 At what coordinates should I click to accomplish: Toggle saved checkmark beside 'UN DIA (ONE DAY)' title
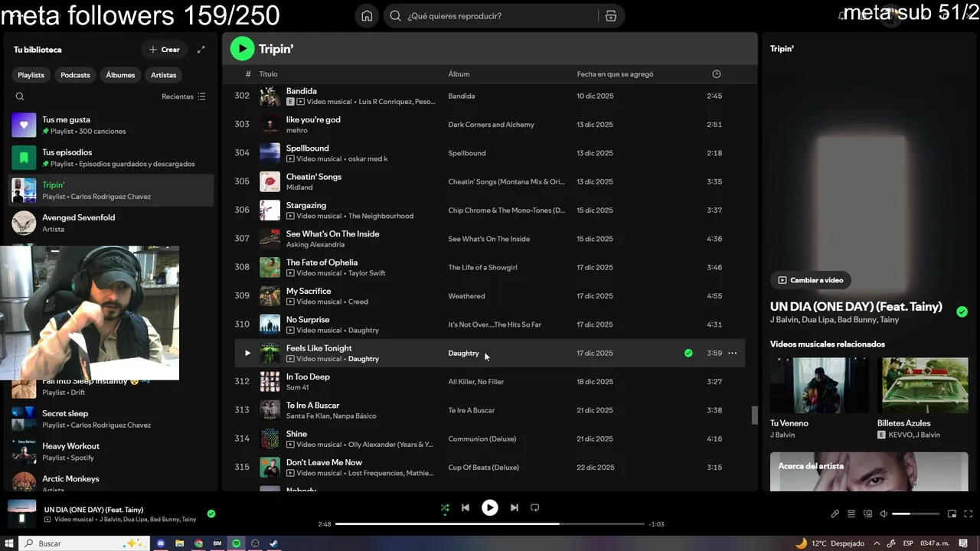tap(962, 311)
